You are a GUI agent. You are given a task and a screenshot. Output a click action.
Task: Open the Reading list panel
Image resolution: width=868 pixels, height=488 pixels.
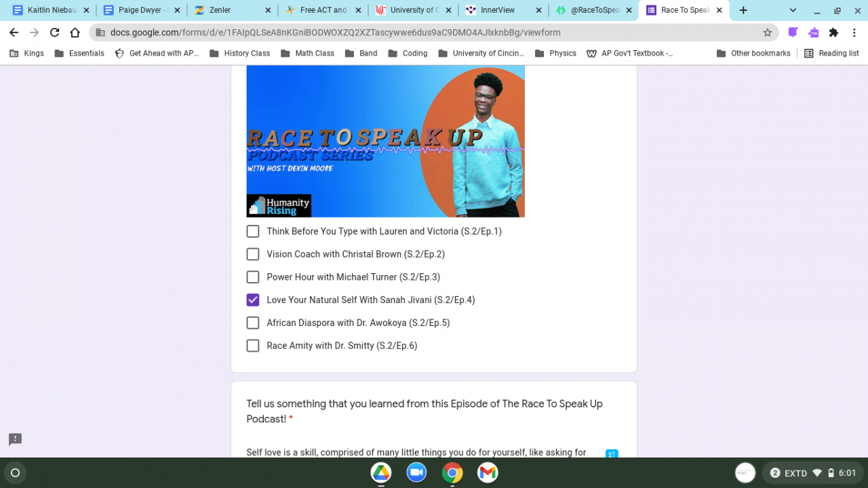pyautogui.click(x=831, y=53)
